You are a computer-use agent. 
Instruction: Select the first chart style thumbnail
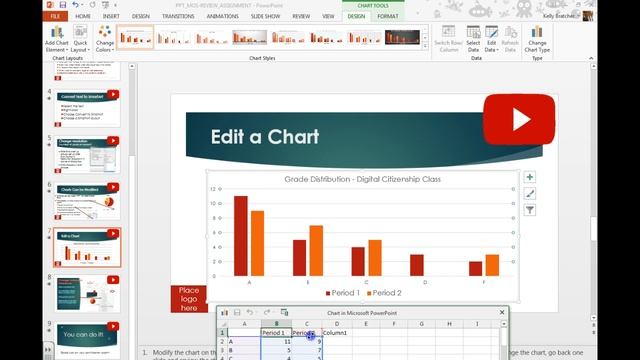[x=135, y=38]
